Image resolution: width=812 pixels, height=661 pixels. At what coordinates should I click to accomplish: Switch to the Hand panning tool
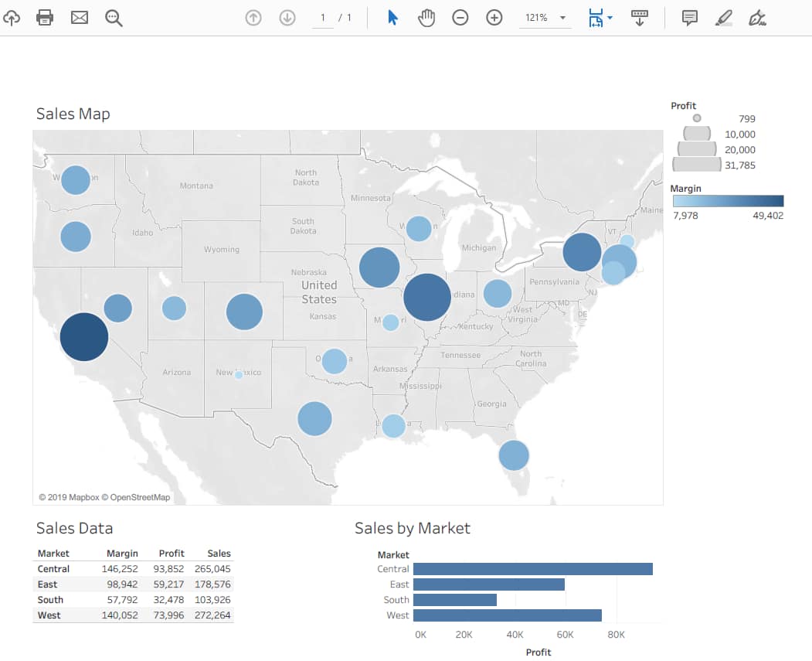(426, 17)
